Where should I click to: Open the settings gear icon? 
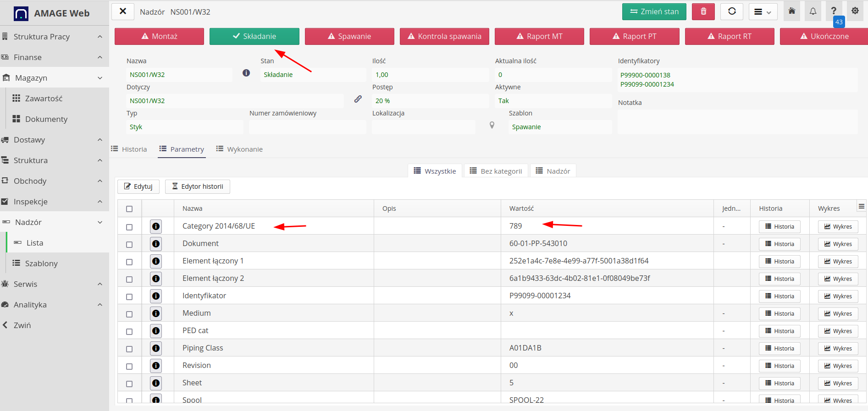click(x=855, y=11)
